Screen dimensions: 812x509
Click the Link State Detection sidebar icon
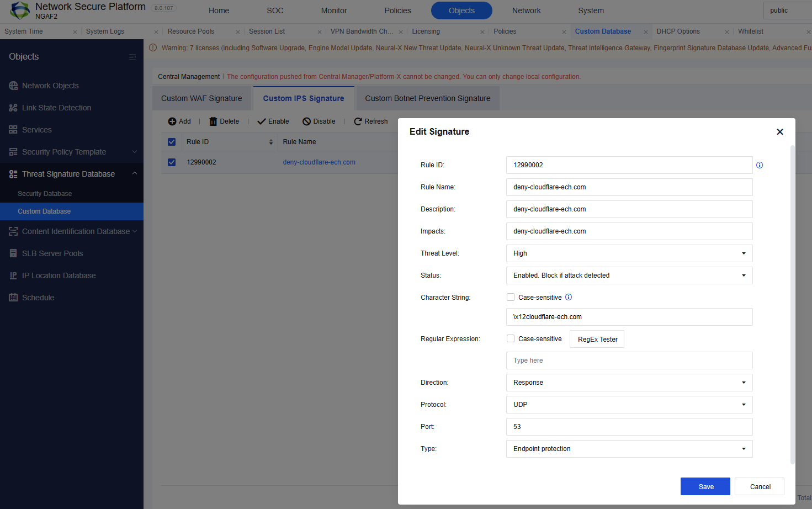tap(13, 108)
